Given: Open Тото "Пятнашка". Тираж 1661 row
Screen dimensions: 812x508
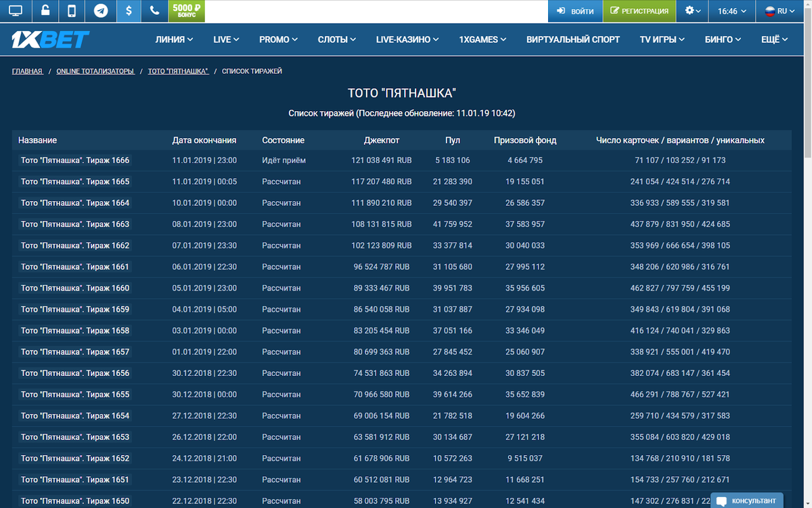Looking at the screenshot, I should [x=401, y=267].
